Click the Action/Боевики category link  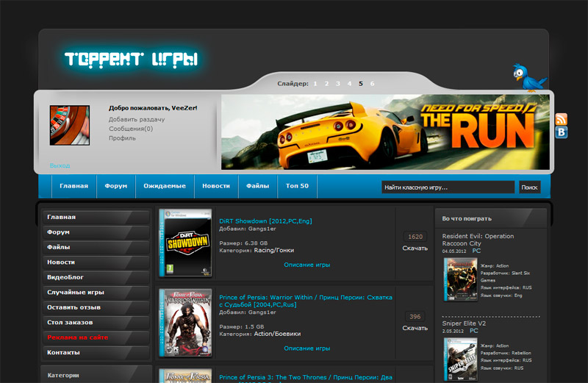click(277, 334)
